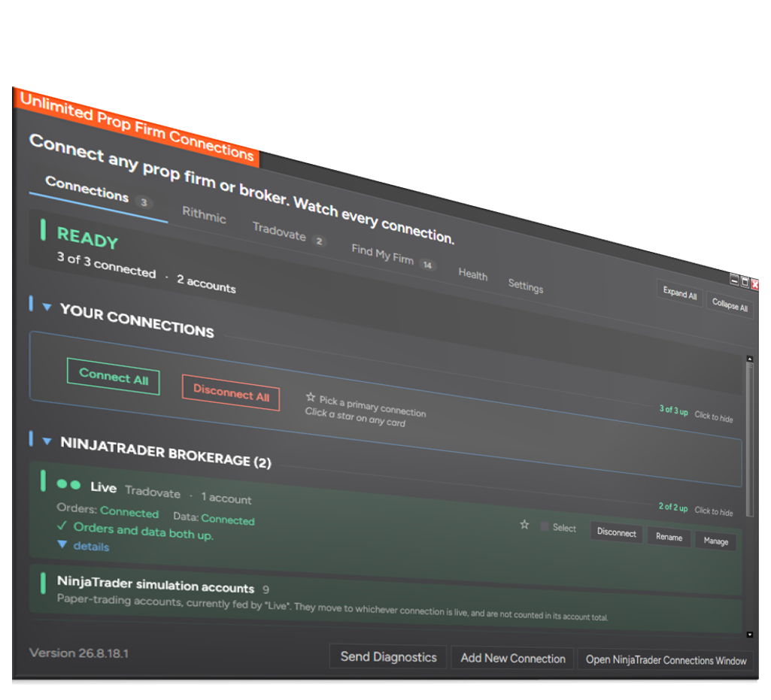
Task: Click the 'Orders and data both up.' message
Action: (143, 531)
